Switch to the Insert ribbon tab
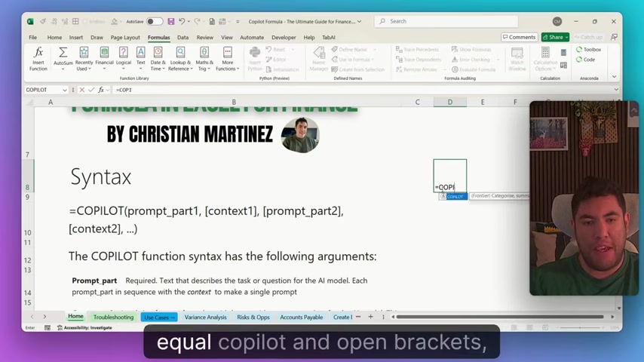Viewport: 644px width, 362px height. tap(76, 38)
